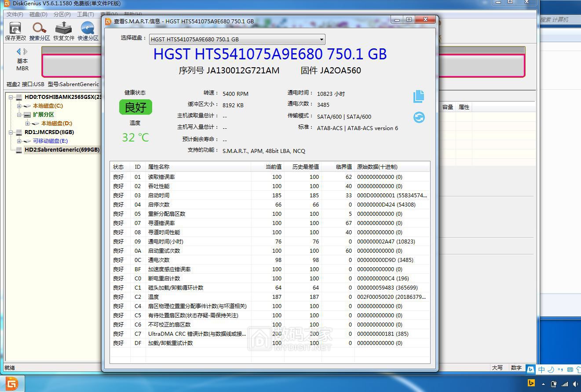The image size is (581, 392).
Task: Select the 温度 attribute row in the table
Action: 270,297
